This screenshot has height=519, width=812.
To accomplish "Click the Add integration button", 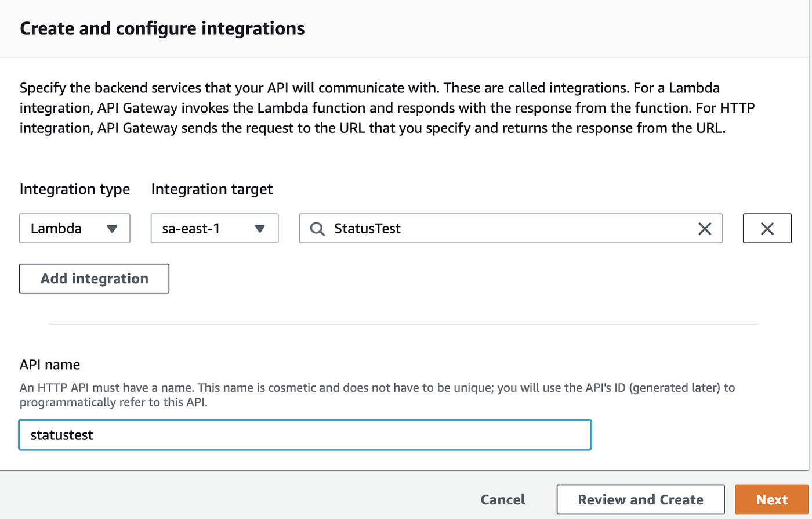I will click(x=94, y=278).
